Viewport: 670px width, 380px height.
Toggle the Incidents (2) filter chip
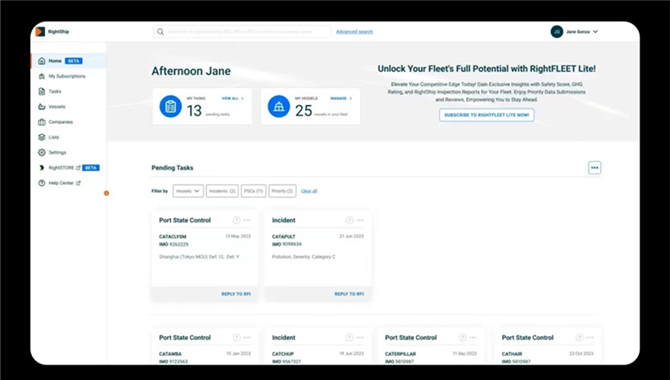coord(222,191)
